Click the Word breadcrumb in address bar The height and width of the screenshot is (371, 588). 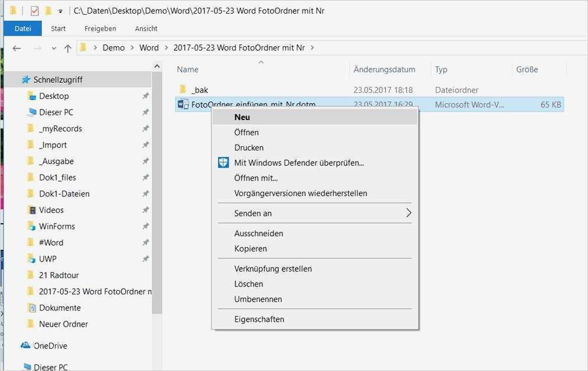(x=149, y=48)
